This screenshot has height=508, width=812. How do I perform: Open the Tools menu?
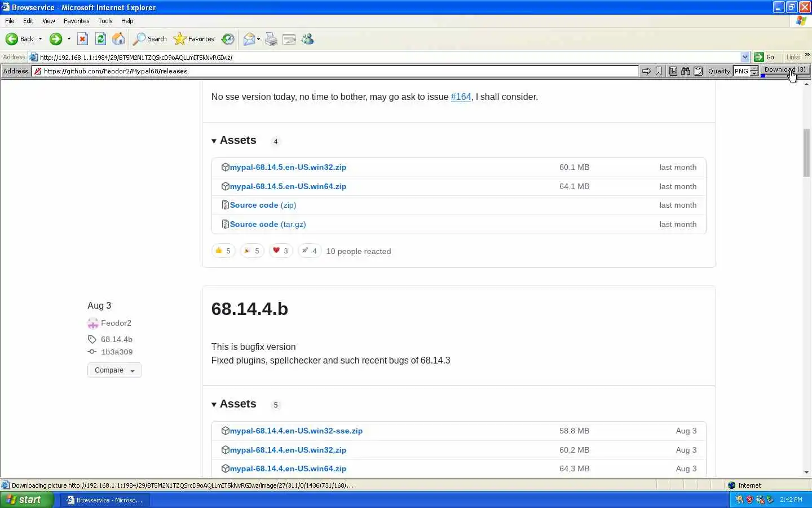coord(105,21)
